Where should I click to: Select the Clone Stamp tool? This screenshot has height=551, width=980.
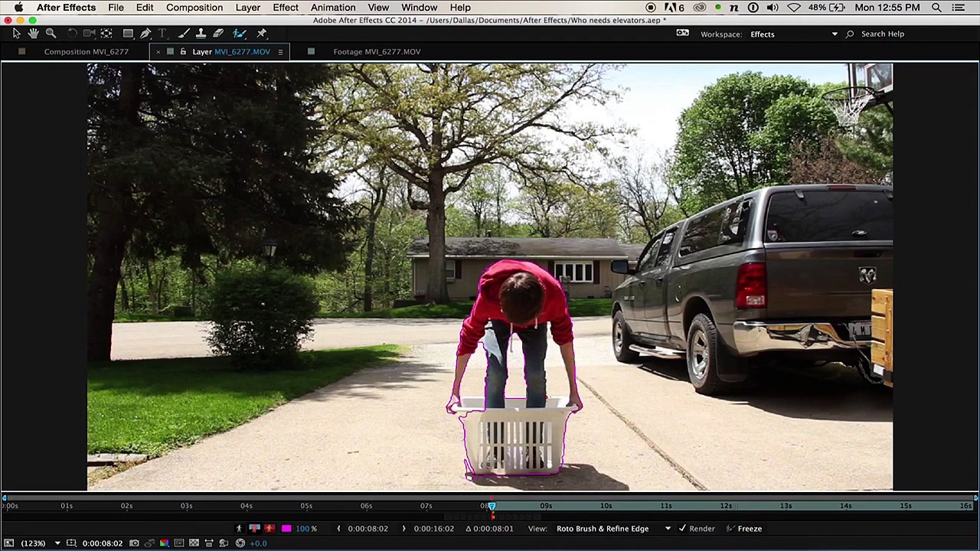[201, 34]
